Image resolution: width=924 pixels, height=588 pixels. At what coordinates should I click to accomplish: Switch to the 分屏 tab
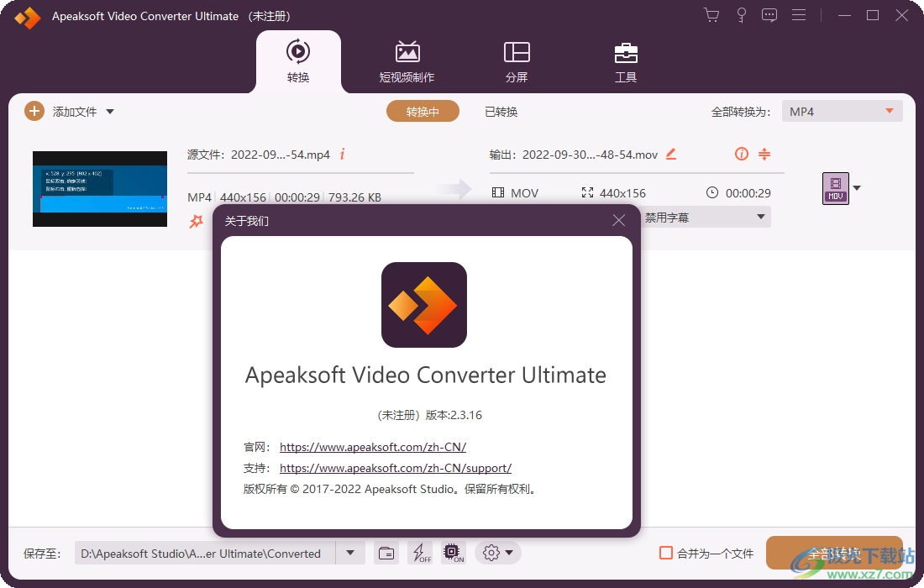pyautogui.click(x=517, y=61)
